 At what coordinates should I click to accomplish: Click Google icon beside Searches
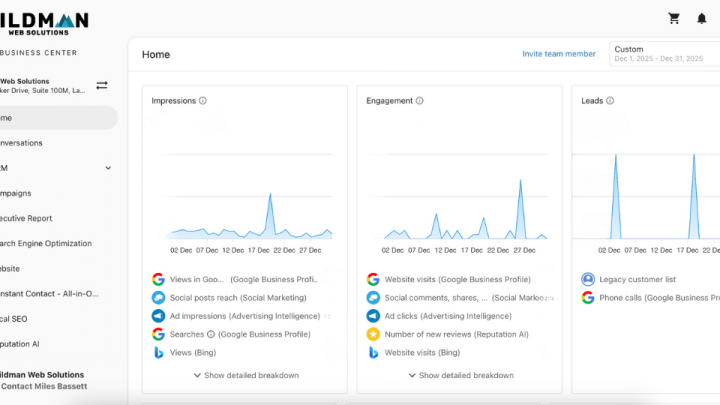[x=158, y=334]
